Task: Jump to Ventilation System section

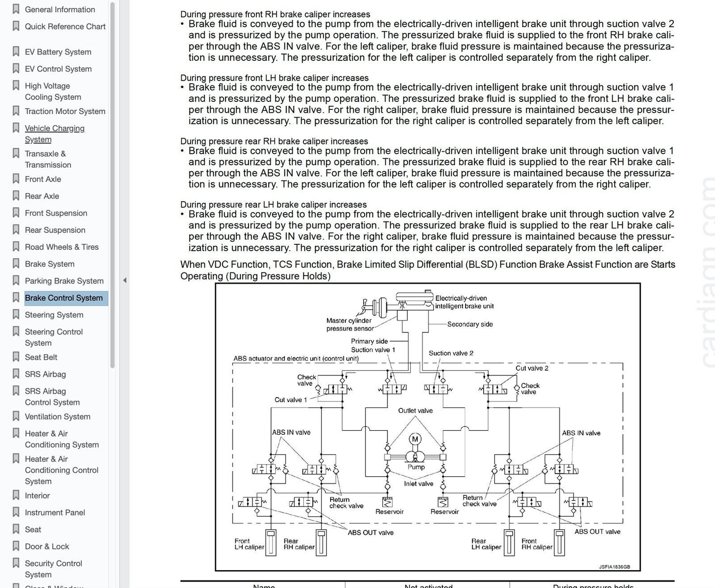Action: (x=57, y=417)
